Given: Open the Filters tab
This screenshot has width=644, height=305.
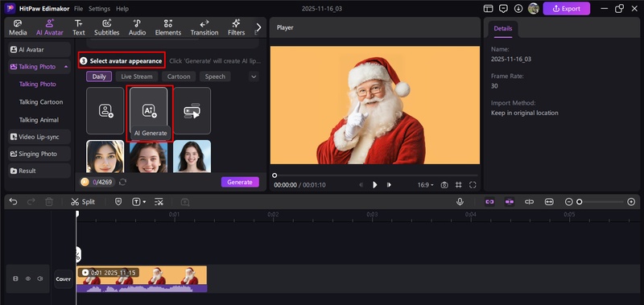Looking at the screenshot, I should (x=236, y=27).
